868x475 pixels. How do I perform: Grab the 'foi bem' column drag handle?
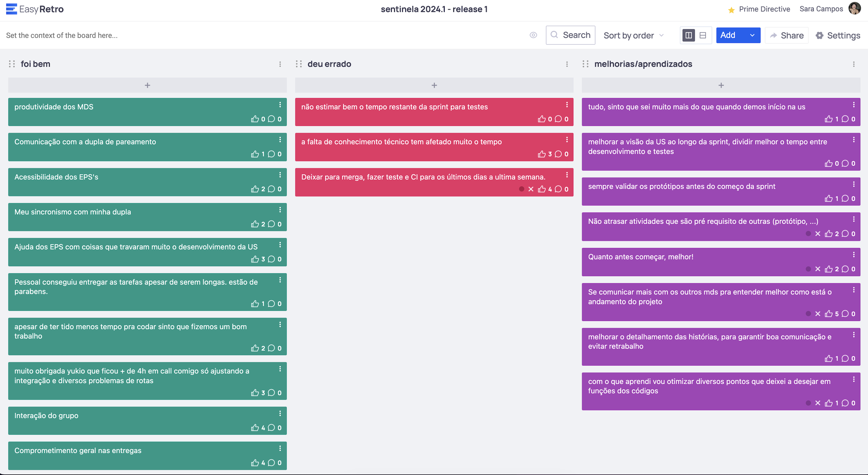[x=12, y=64]
